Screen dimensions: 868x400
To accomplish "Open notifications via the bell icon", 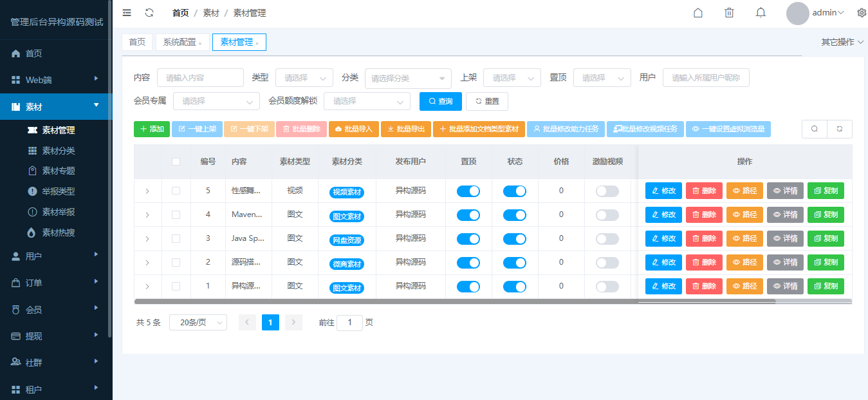I will [x=760, y=12].
